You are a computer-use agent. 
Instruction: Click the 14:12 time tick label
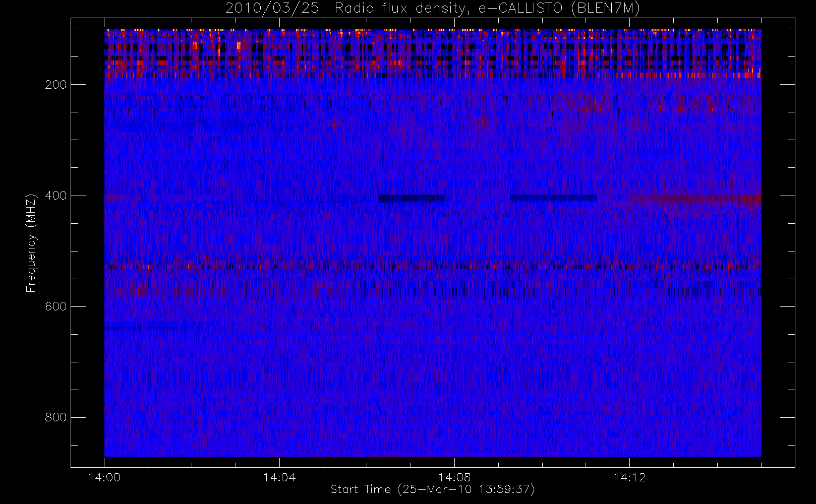pyautogui.click(x=629, y=477)
